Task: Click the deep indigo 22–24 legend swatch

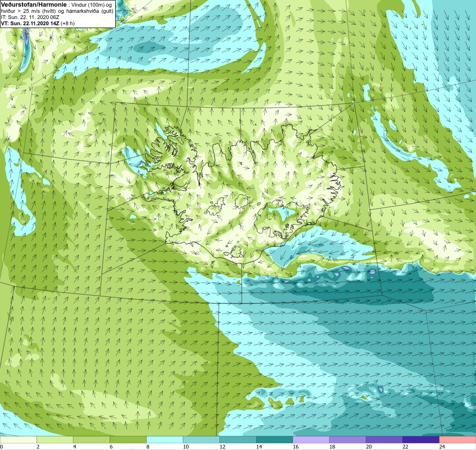Action: point(421,440)
